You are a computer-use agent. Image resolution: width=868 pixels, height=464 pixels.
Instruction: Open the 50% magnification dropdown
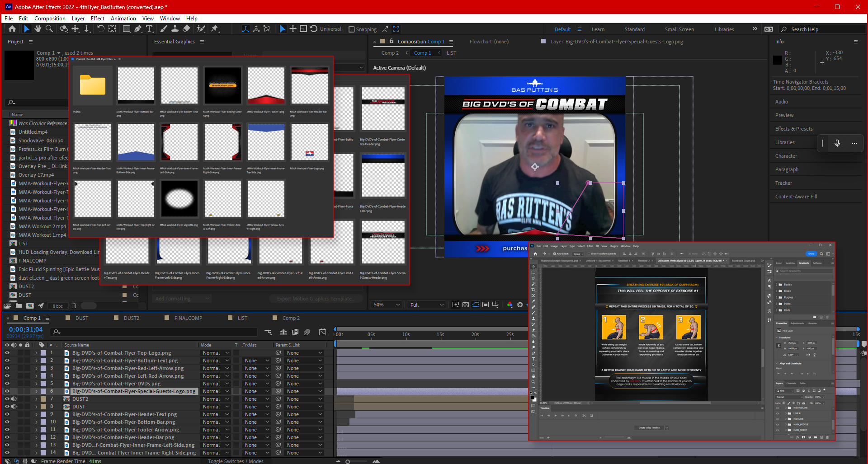pos(387,305)
